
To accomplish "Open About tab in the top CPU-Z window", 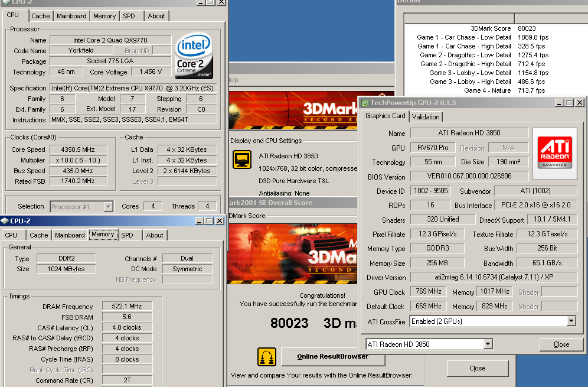I will (156, 16).
